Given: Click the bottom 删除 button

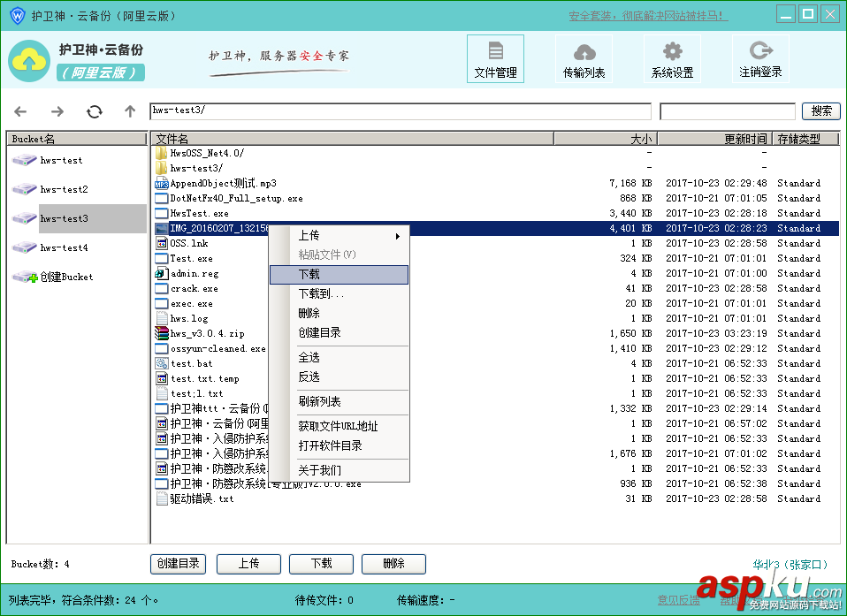Looking at the screenshot, I should point(393,564).
